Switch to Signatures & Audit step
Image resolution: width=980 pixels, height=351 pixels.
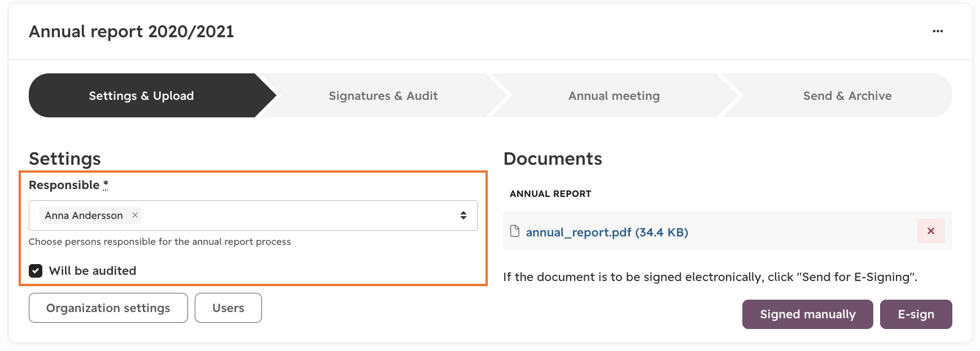(383, 95)
